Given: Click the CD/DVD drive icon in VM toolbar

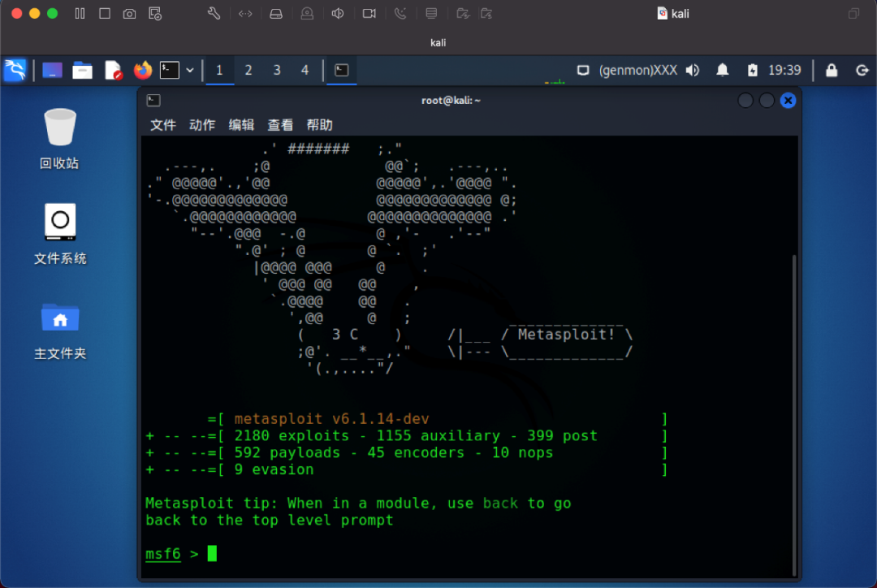Looking at the screenshot, I should (307, 14).
